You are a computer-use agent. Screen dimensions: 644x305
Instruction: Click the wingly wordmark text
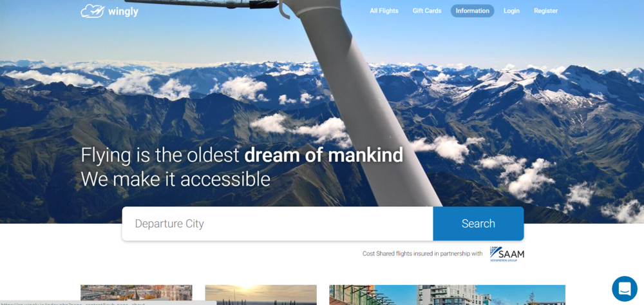pyautogui.click(x=123, y=12)
